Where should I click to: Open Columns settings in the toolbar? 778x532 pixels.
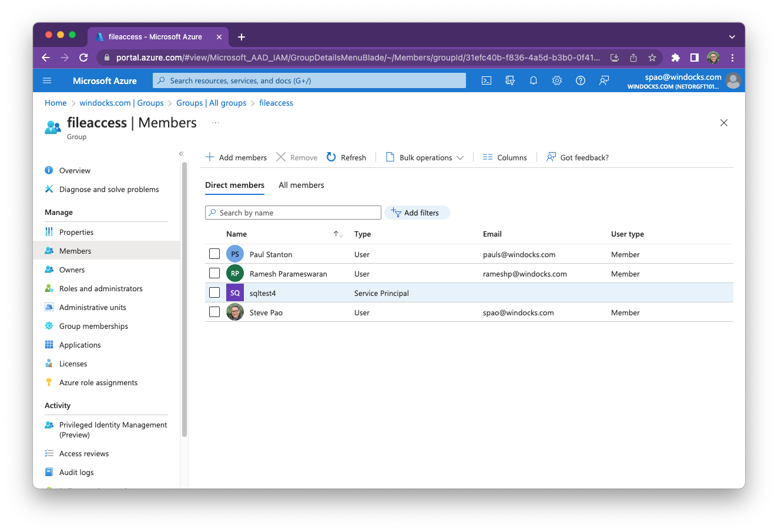point(504,157)
